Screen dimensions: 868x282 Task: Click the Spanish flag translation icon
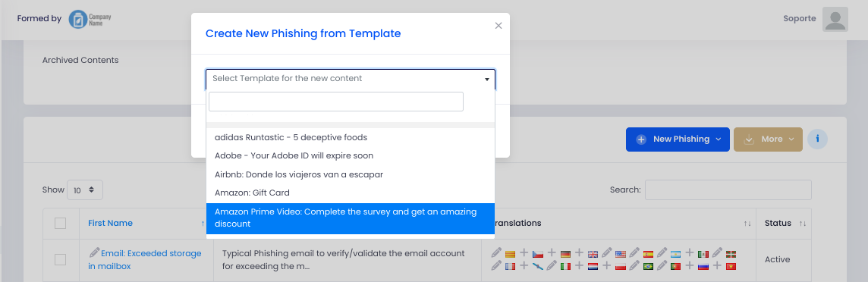coord(648,255)
